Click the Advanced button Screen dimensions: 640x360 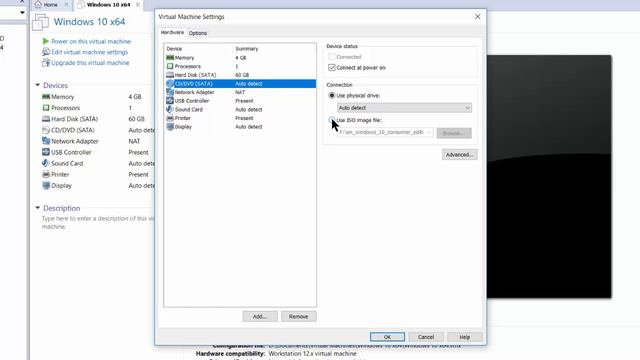460,155
